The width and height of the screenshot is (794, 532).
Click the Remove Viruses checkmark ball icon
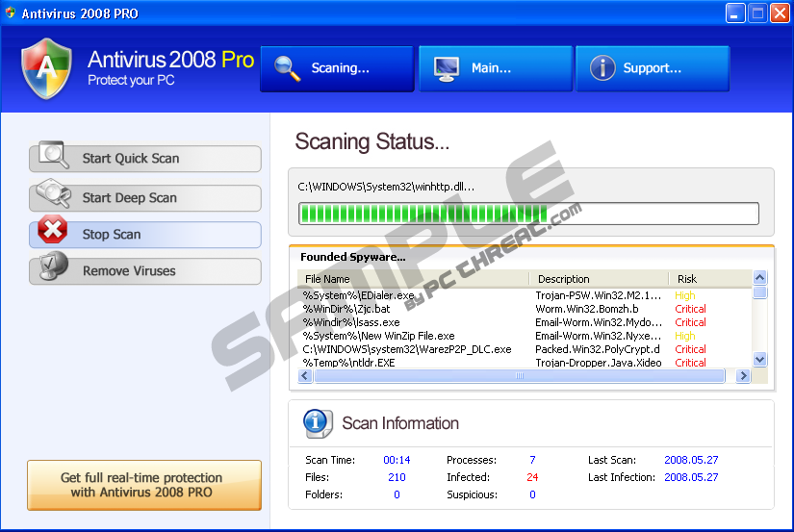(x=53, y=266)
